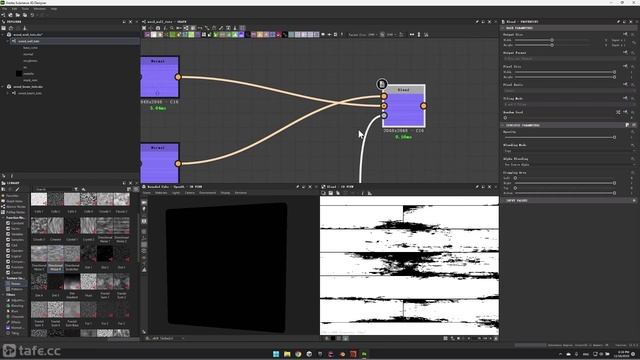The height and width of the screenshot is (360, 640).
Task: Select the Noises category in Library
Action: coord(16,284)
